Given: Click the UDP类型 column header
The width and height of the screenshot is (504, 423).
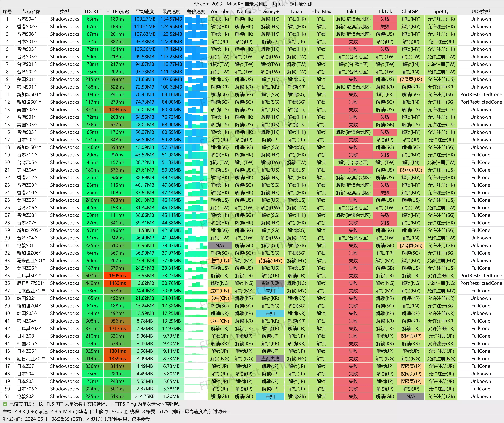Looking at the screenshot, I should click(x=481, y=11).
